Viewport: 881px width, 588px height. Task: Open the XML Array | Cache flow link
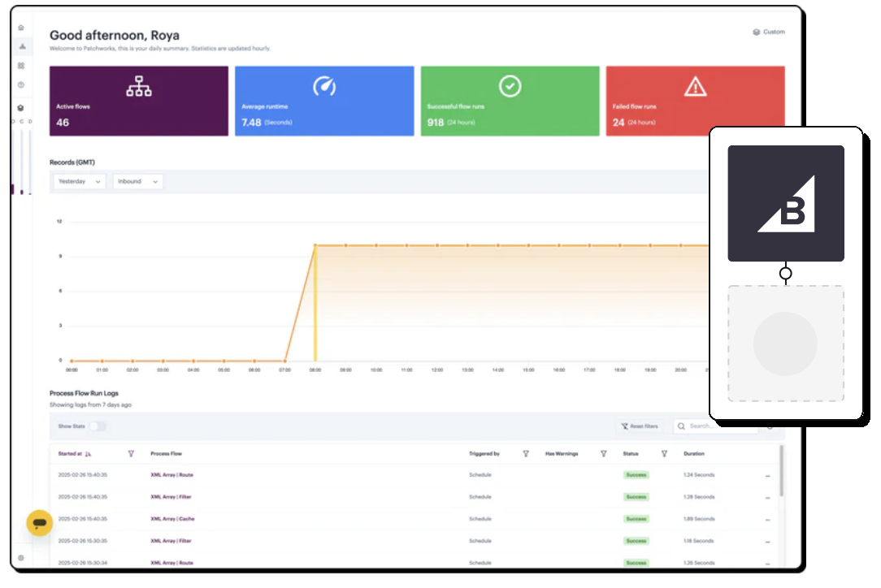(x=172, y=519)
